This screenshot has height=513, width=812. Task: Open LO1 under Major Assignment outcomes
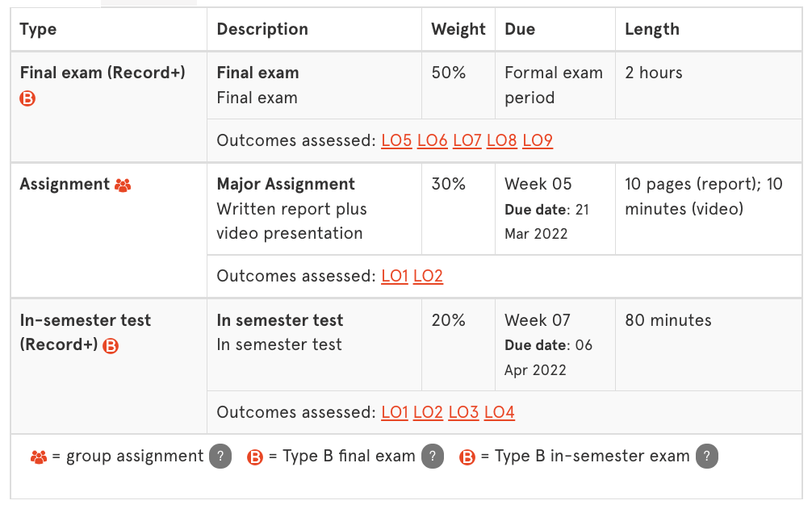(394, 276)
